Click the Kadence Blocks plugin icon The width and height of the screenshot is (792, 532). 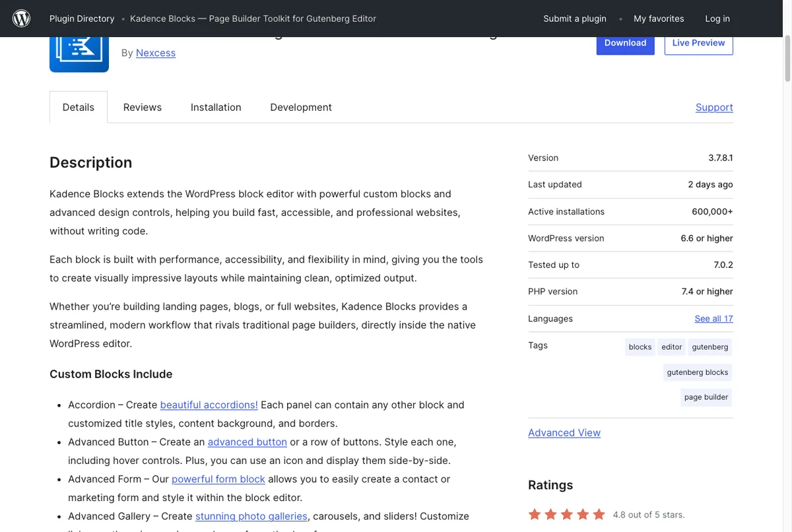79,54
